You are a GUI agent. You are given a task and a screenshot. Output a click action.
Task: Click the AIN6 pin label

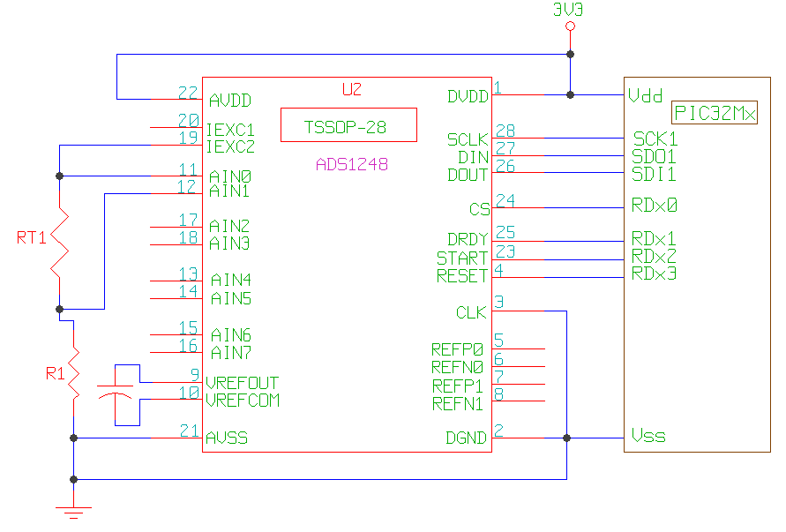pyautogui.click(x=231, y=335)
